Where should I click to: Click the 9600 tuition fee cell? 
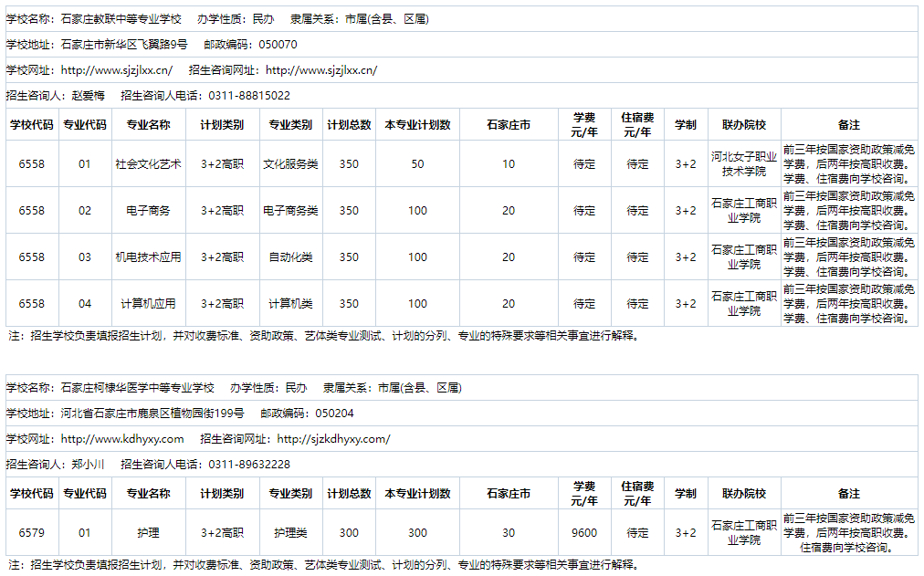584,533
